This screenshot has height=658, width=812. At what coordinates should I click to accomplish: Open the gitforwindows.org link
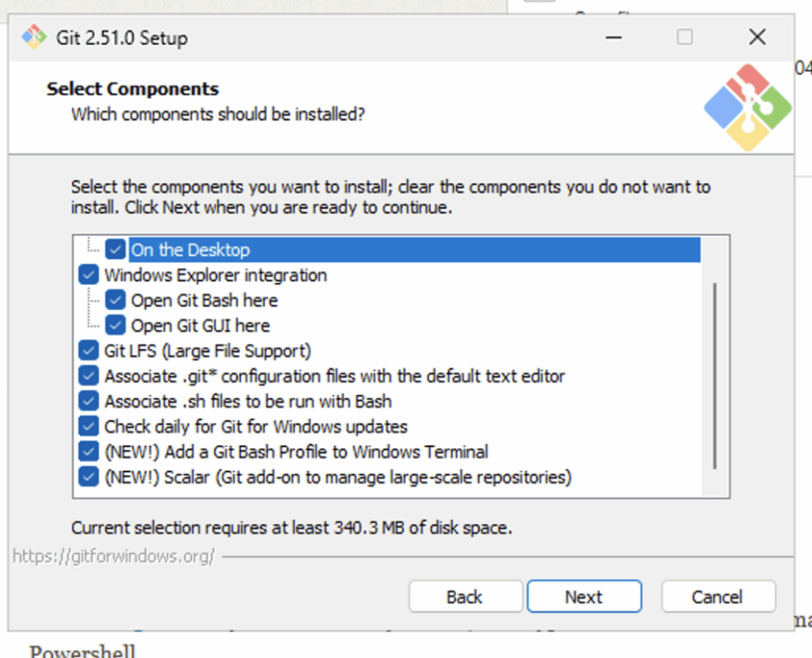pyautogui.click(x=113, y=557)
